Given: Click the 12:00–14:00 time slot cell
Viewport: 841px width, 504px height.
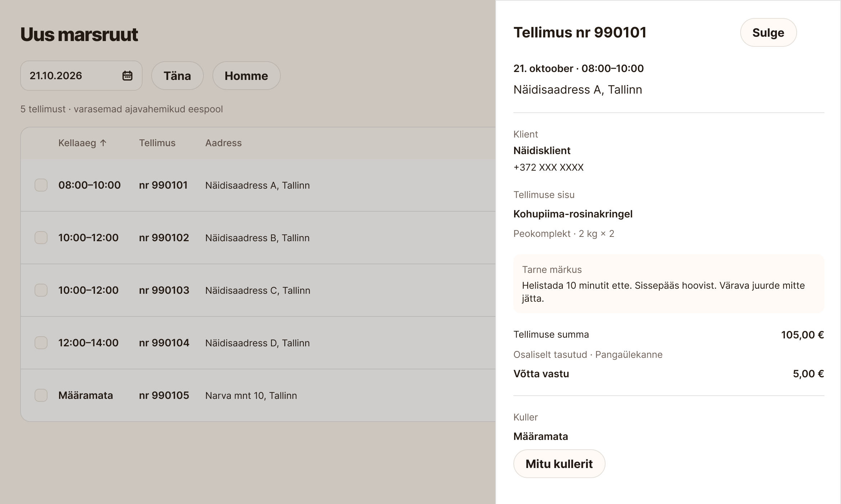Looking at the screenshot, I should [x=88, y=343].
